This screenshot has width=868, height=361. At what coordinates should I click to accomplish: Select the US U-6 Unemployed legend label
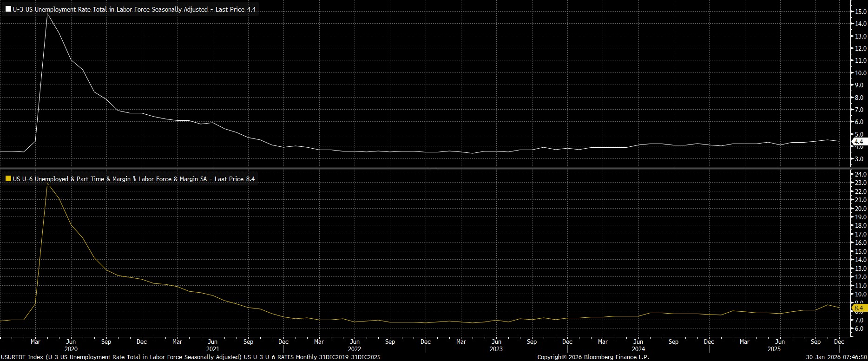click(135, 179)
